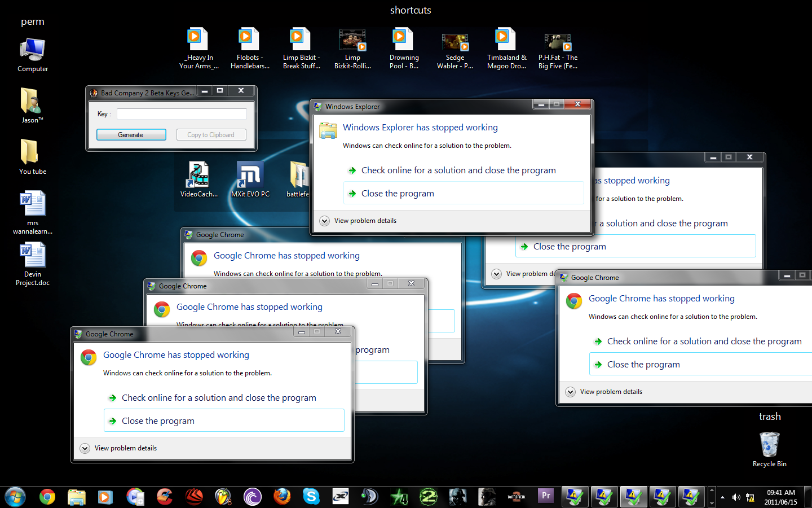Click the Key text field
The height and width of the screenshot is (508, 812).
[182, 114]
